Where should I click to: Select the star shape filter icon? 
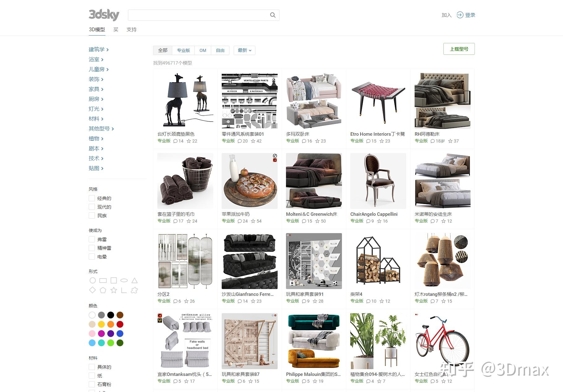click(x=114, y=290)
